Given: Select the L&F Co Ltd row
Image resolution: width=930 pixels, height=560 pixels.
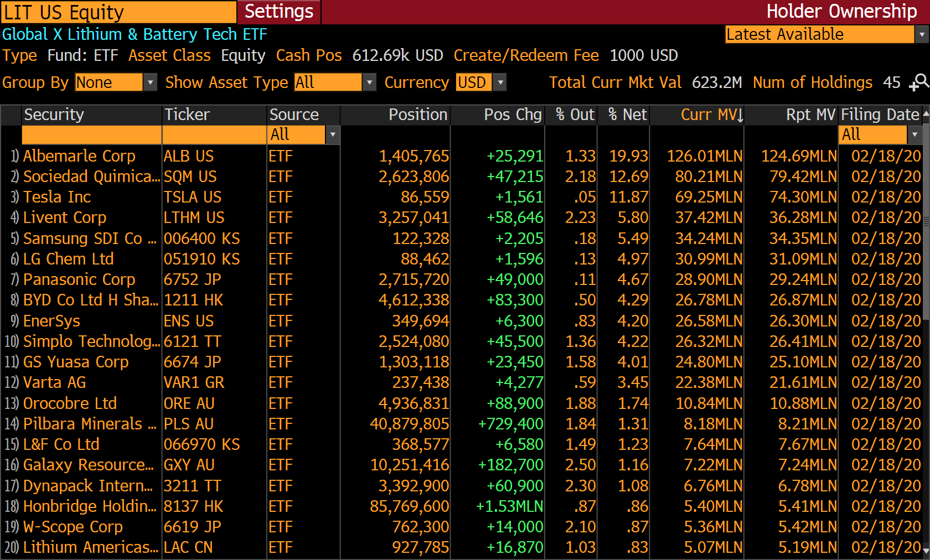Looking at the screenshot, I should point(461,444).
